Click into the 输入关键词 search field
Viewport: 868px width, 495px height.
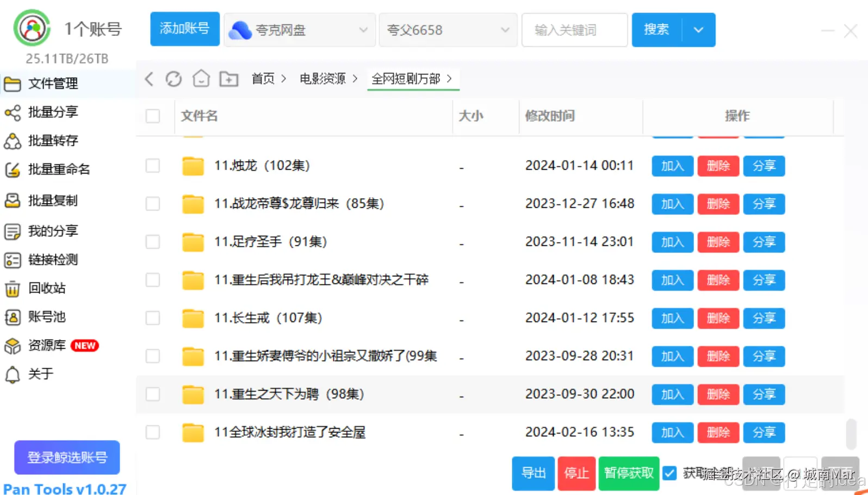click(x=574, y=30)
